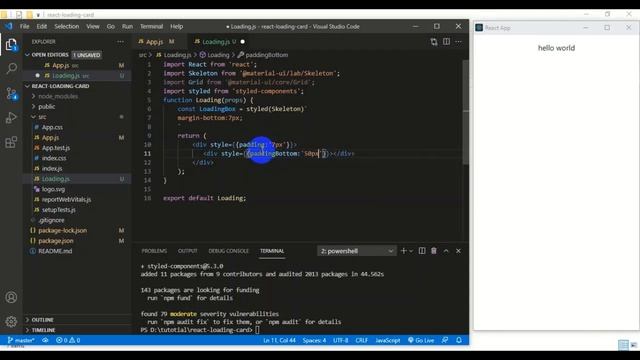Open the powershell terminal selector dropdown
Screen dimensions: 640x360
click(x=356, y=251)
